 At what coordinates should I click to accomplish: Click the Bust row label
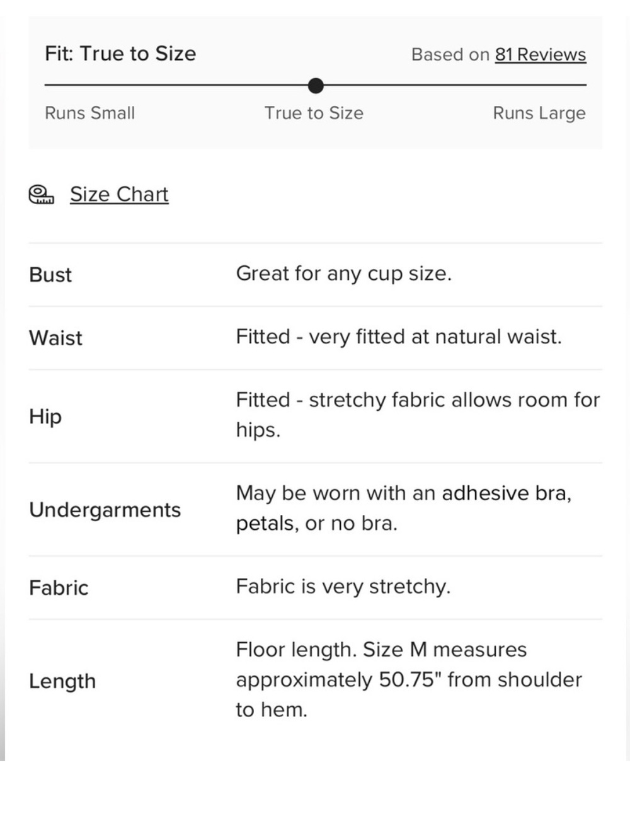pos(50,275)
